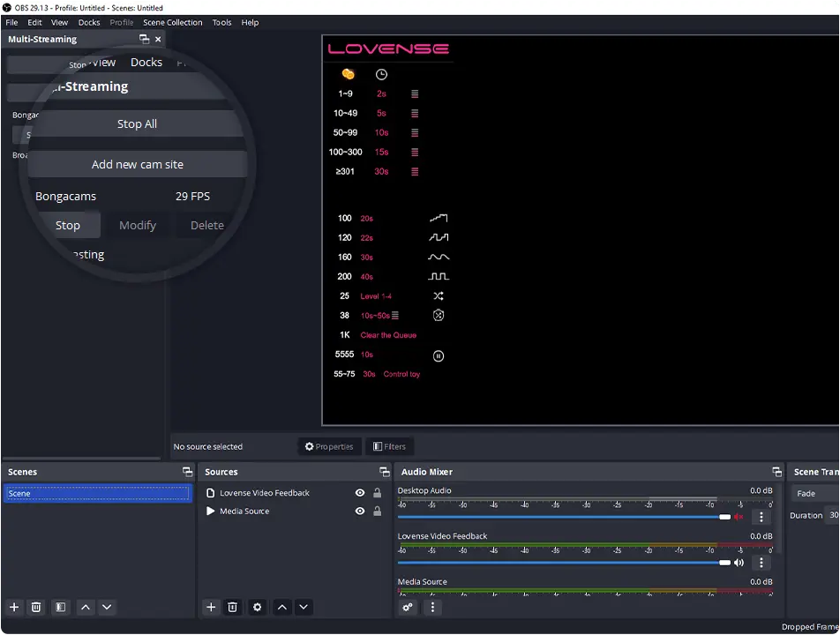Move the scene up
The width and height of the screenshot is (840, 635).
[86, 607]
